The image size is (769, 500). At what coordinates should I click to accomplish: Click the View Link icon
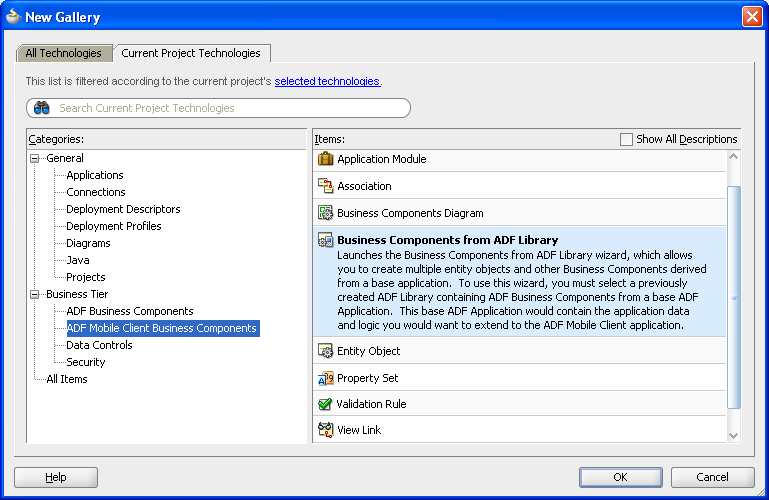325,430
